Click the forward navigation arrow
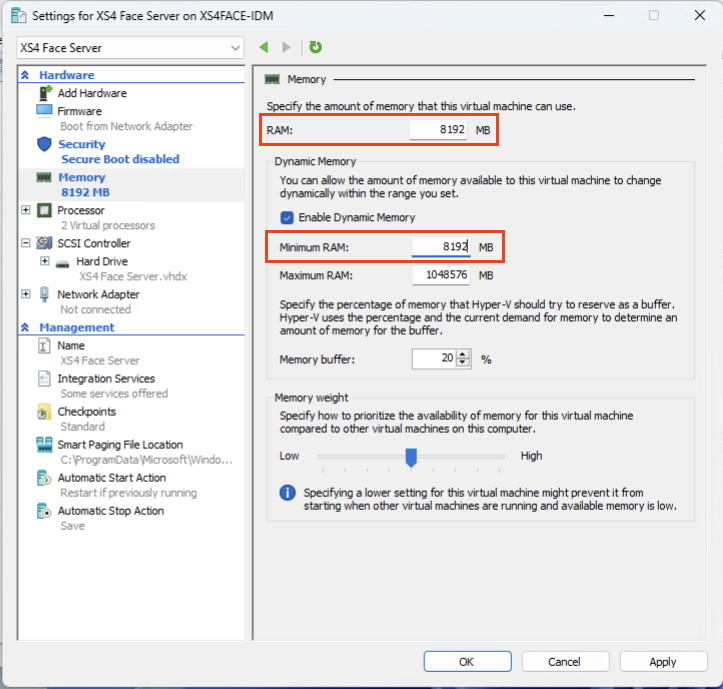 [286, 47]
